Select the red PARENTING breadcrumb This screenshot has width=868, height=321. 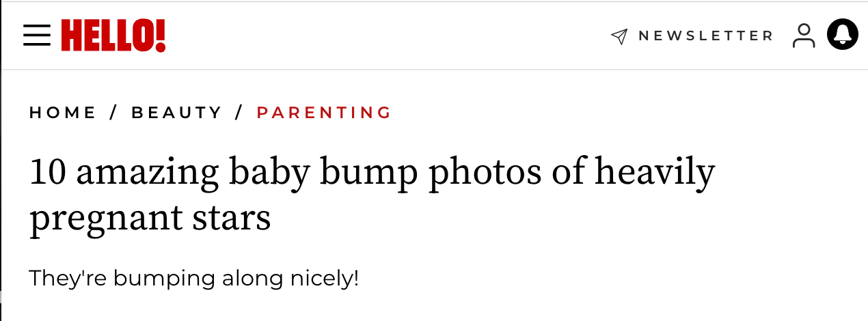(x=324, y=113)
